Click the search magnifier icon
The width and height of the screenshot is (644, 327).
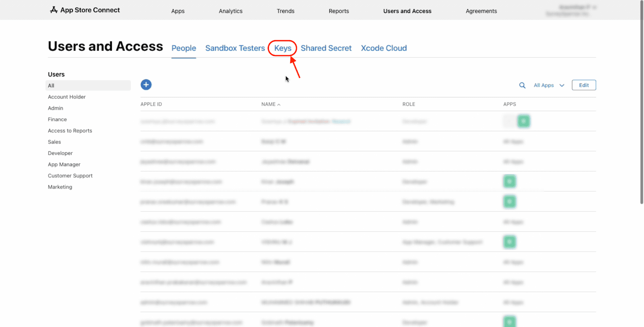coord(522,85)
